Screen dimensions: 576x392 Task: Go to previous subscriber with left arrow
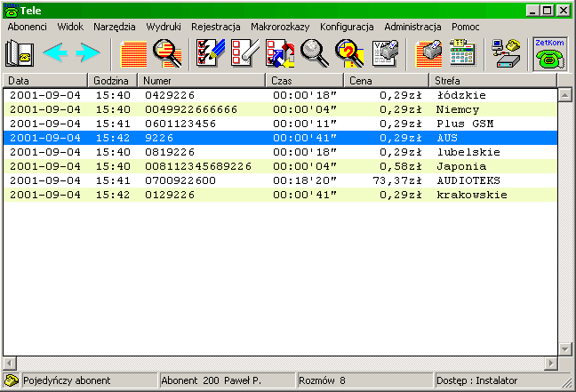pyautogui.click(x=55, y=53)
